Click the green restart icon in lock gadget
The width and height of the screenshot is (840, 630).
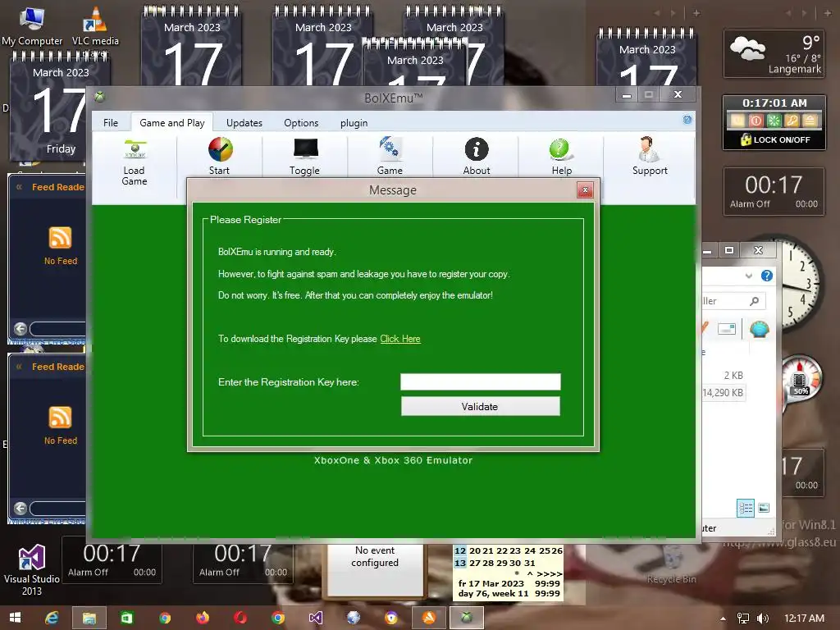774,121
